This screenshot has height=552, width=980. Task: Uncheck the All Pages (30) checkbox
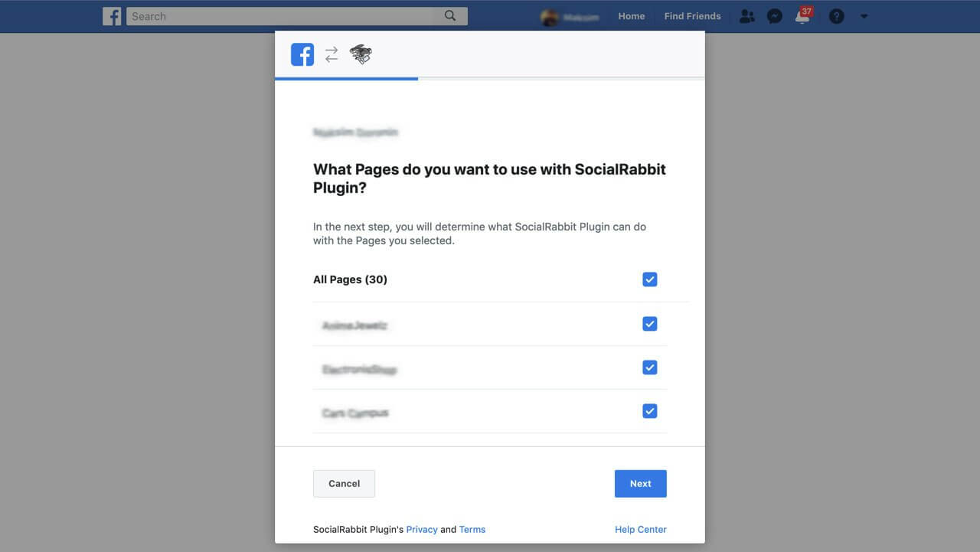[x=650, y=279]
